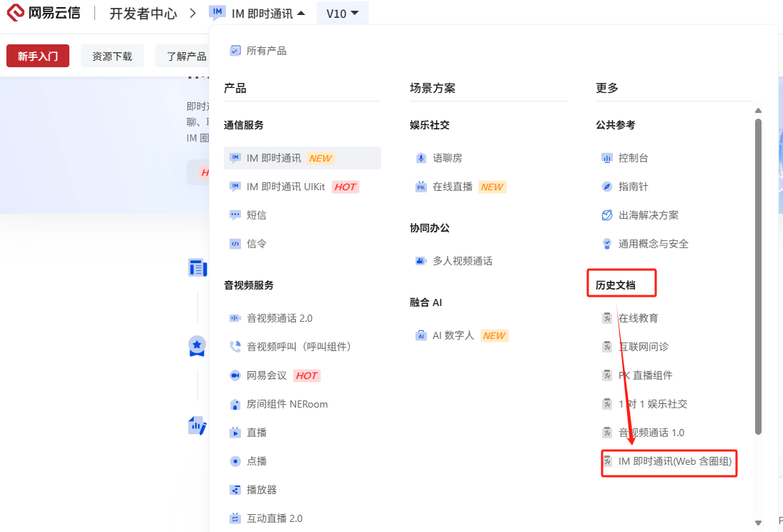Click the archived icon beside 在线教育
The height and width of the screenshot is (532, 783).
click(x=606, y=318)
